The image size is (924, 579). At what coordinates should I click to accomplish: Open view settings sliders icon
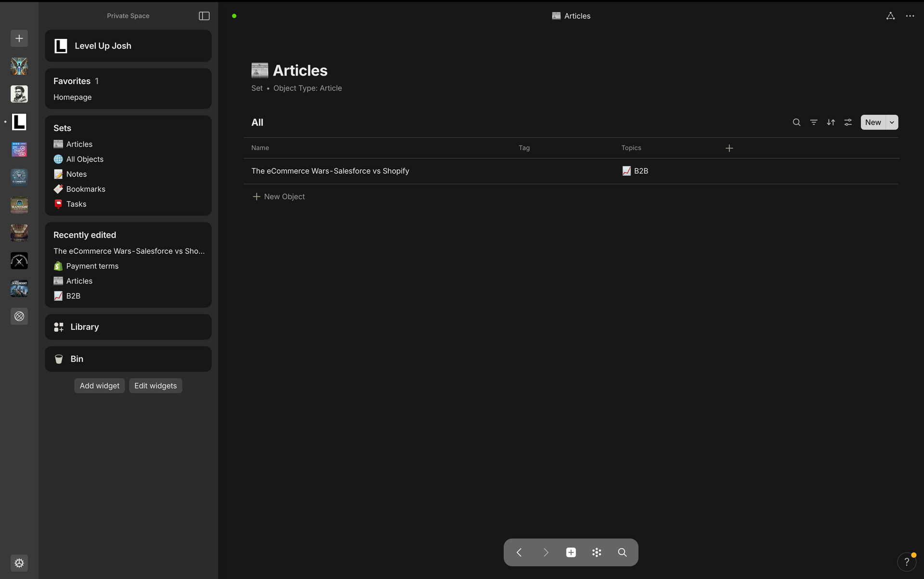point(848,122)
